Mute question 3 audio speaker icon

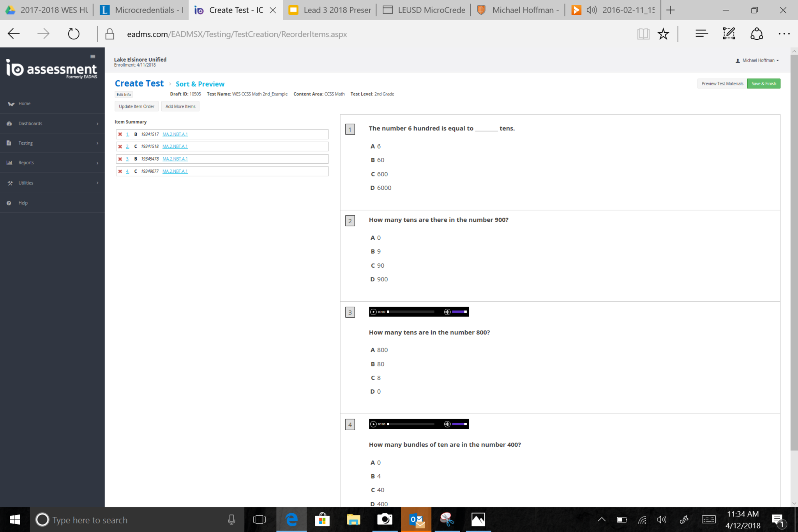[447, 312]
